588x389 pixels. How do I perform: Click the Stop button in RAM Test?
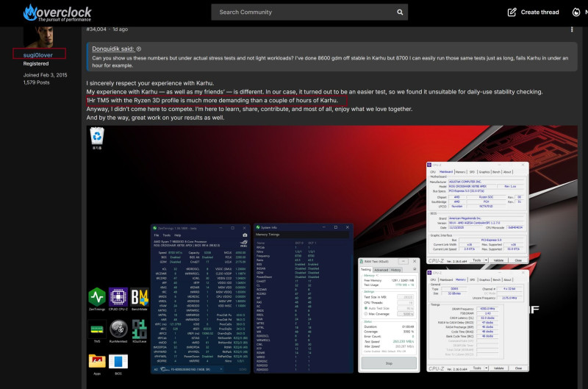pyautogui.click(x=389, y=363)
